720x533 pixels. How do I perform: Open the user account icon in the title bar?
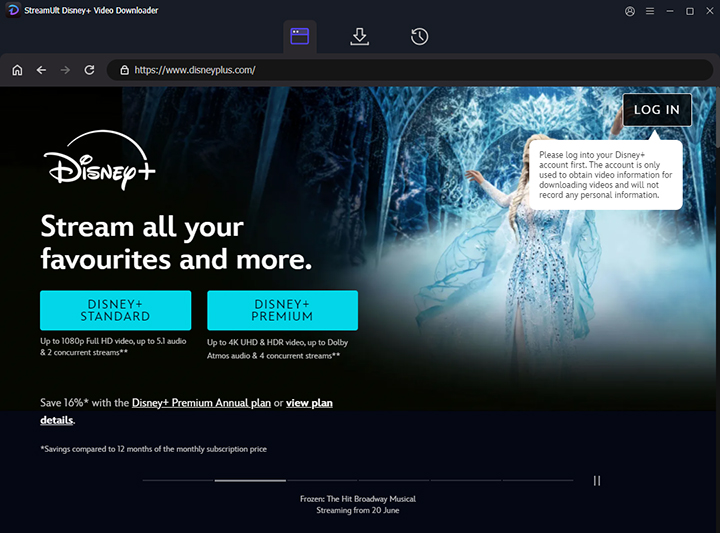coord(629,11)
